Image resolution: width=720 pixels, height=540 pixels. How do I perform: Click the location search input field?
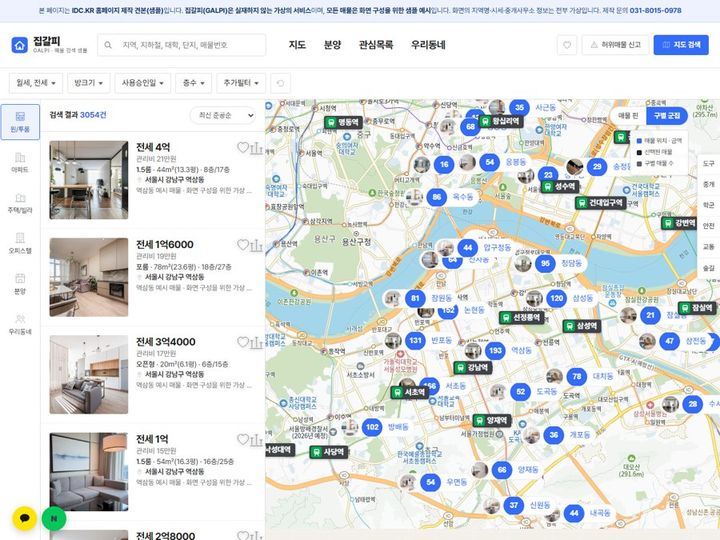pos(182,45)
